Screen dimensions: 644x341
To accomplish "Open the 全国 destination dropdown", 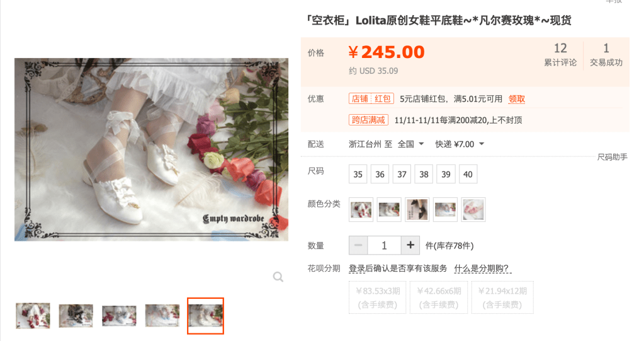I will click(x=410, y=144).
